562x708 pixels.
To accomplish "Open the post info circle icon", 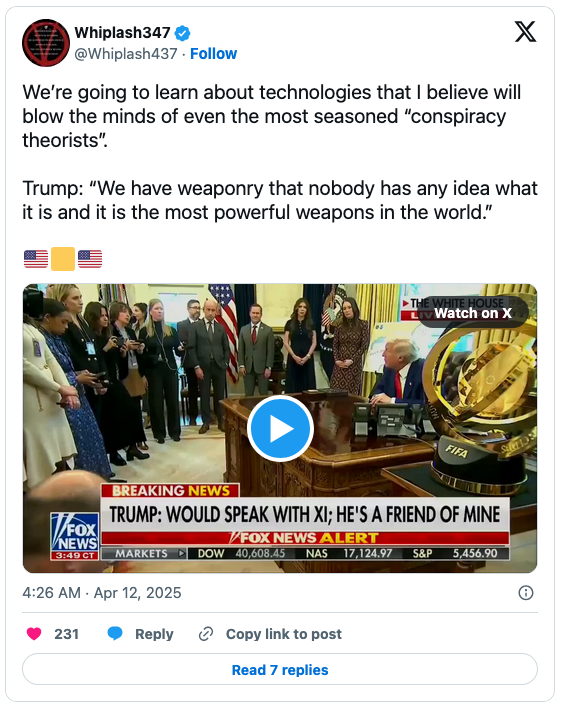I will (526, 593).
